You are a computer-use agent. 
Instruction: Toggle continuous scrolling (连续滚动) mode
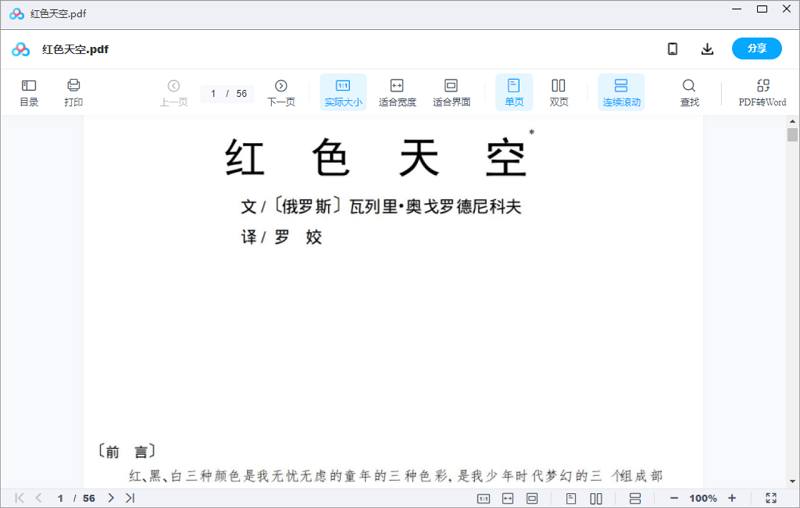coord(621,92)
